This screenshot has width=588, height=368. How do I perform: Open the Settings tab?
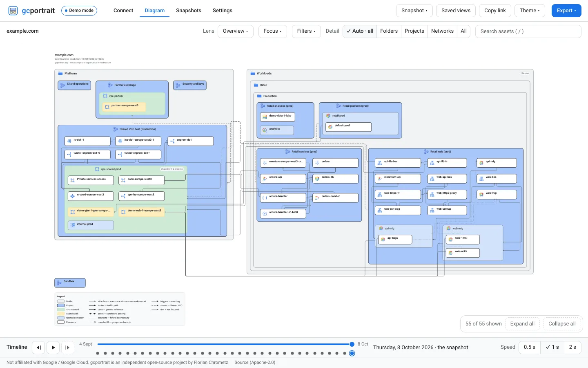[223, 11]
